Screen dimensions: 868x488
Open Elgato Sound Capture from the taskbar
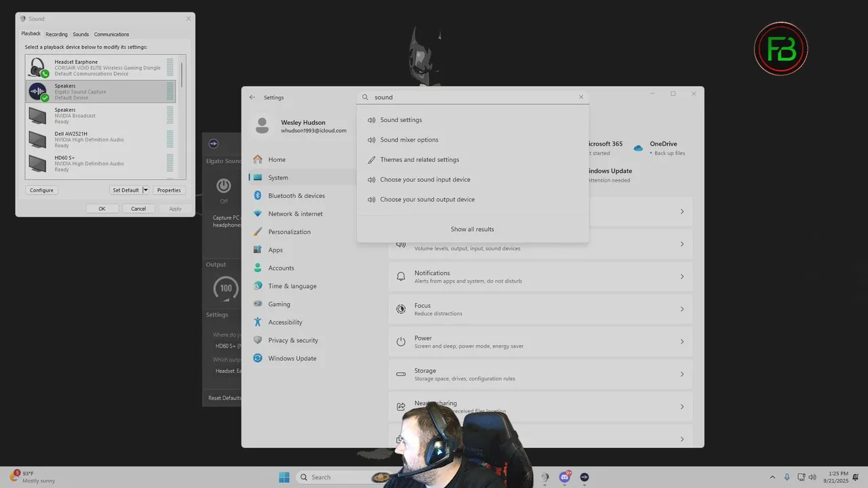pyautogui.click(x=585, y=477)
